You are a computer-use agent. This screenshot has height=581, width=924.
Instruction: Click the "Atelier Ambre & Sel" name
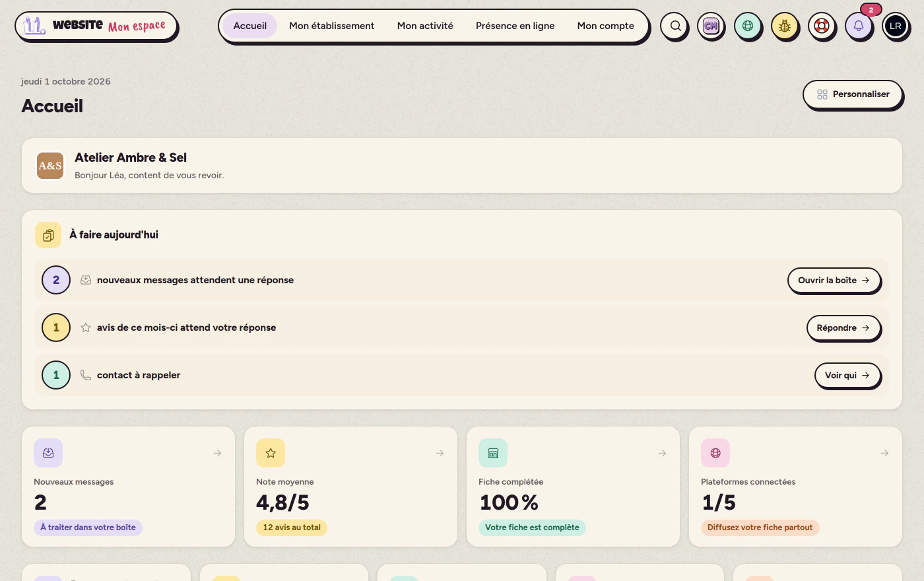[131, 158]
